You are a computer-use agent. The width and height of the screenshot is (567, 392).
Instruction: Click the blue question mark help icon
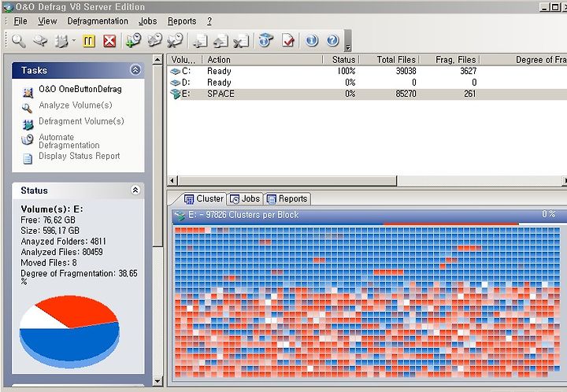pos(332,40)
